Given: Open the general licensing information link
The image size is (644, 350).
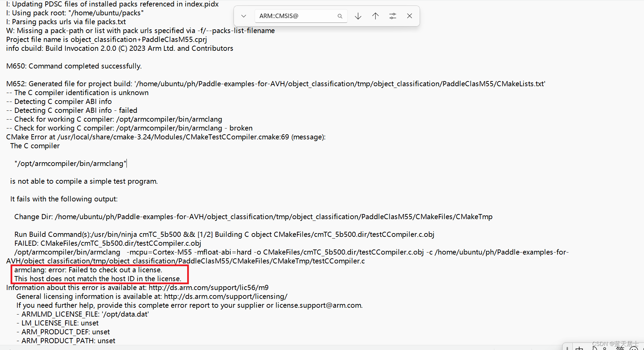Looking at the screenshot, I should click(x=225, y=296).
